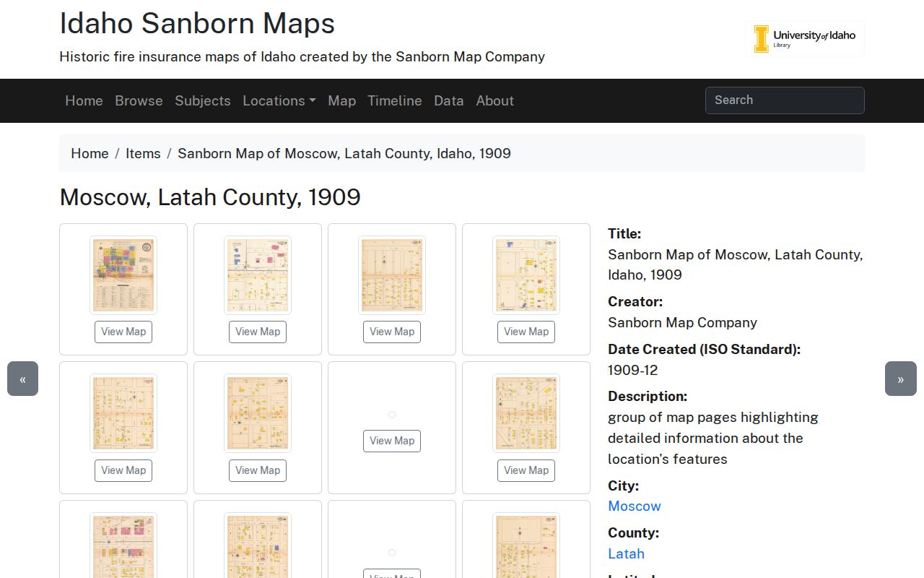This screenshot has height=578, width=924.
Task: Open the second map thumbnail in second row
Action: tap(258, 413)
